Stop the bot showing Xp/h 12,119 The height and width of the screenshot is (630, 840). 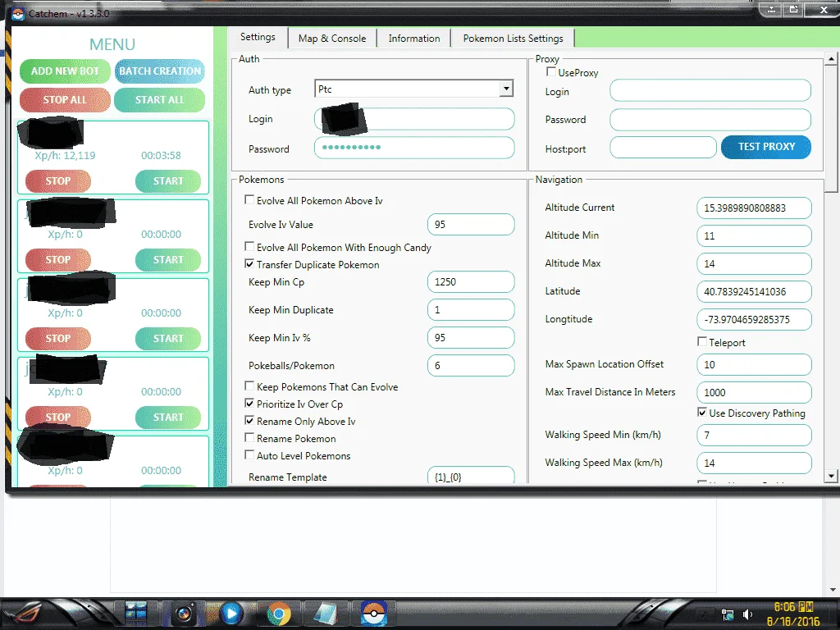pos(58,181)
